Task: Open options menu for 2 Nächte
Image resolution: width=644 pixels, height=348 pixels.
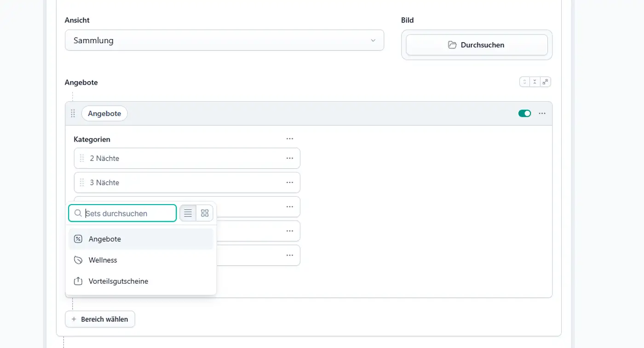Action: (x=289, y=158)
